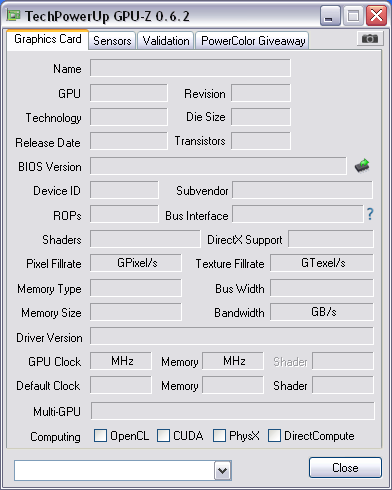Toggle the CUDA checkbox

click(x=163, y=435)
